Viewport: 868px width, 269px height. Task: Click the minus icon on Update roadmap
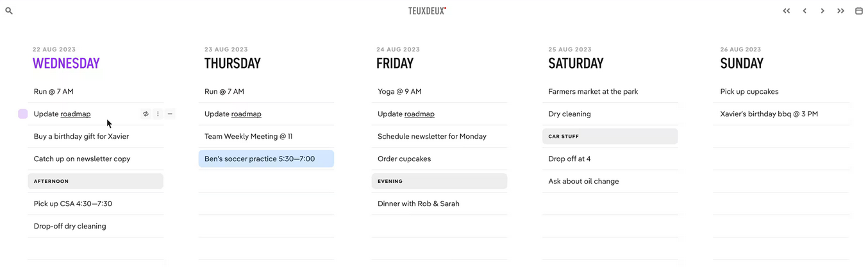click(x=170, y=114)
